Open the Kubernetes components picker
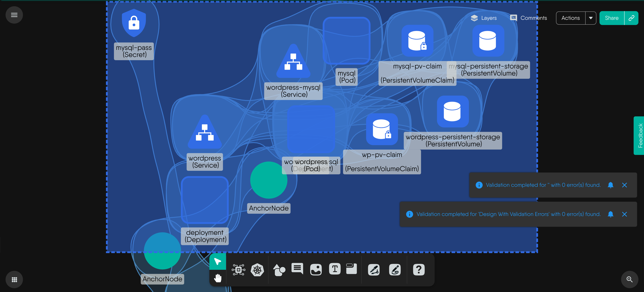Viewport: 644px width, 292px height. [257, 270]
